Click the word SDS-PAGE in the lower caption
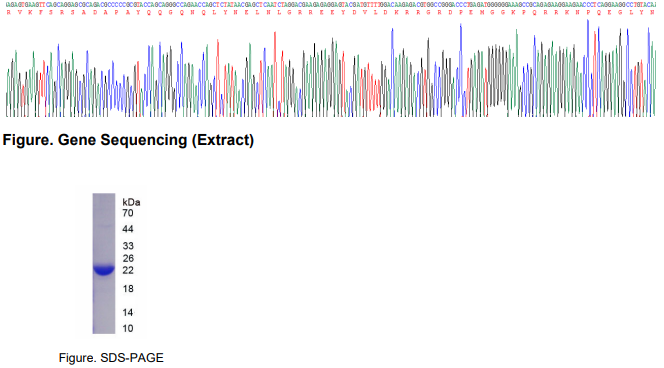Screen dimensions: 664x368 (132, 358)
